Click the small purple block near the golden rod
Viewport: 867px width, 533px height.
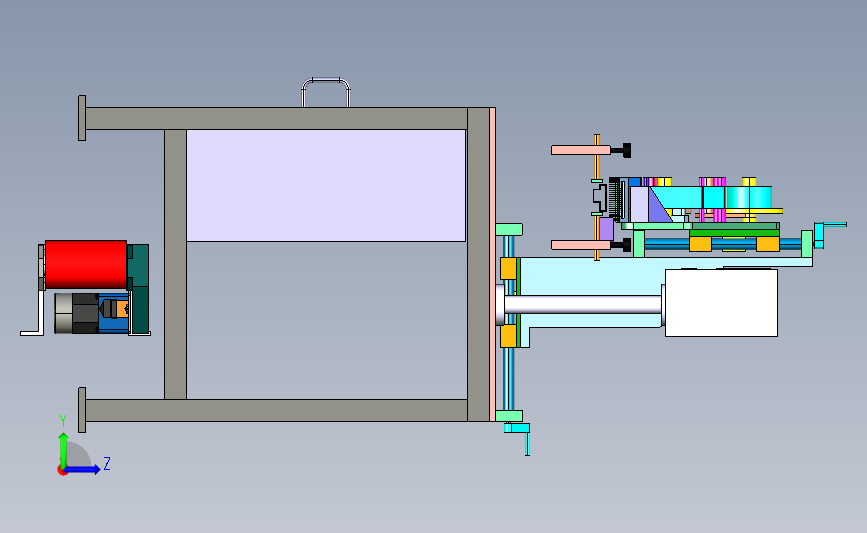tap(607, 229)
